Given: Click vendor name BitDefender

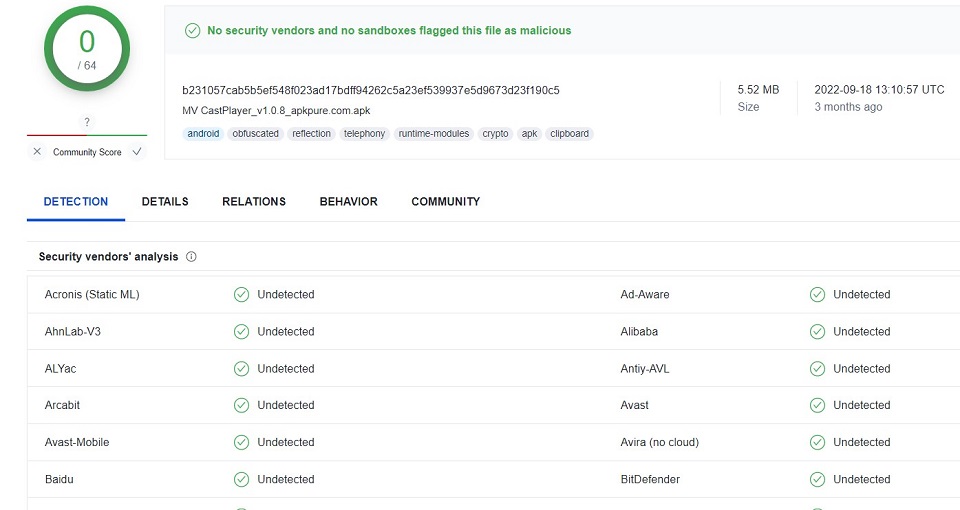Looking at the screenshot, I should coord(650,479).
